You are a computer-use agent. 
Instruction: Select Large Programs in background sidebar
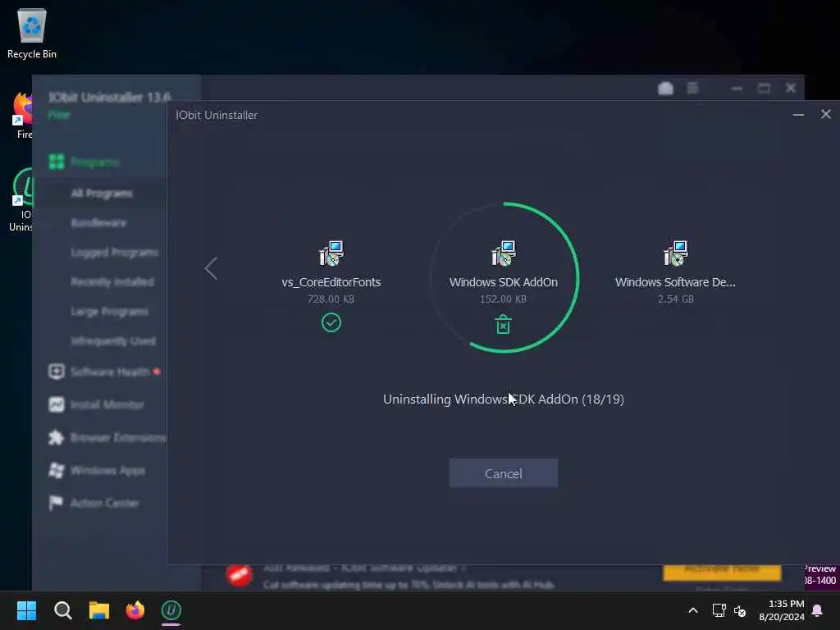[x=109, y=312]
